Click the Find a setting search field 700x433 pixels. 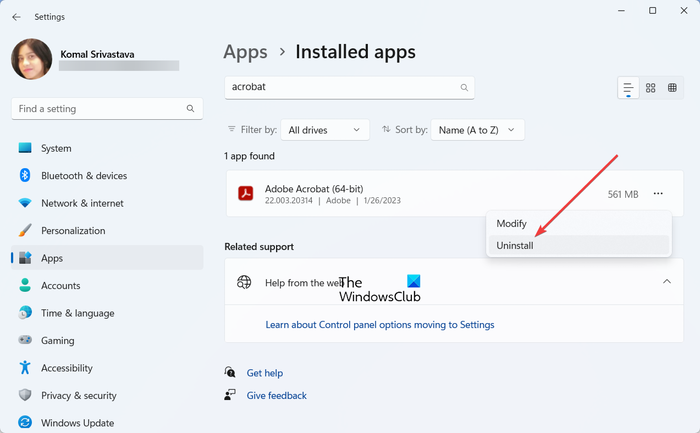[100, 108]
